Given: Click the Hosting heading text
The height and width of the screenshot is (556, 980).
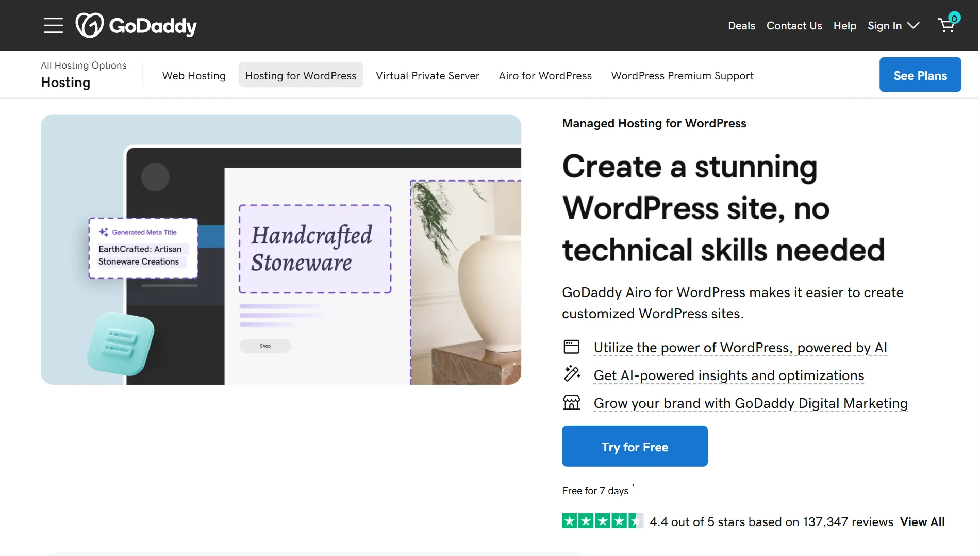Looking at the screenshot, I should coord(65,83).
